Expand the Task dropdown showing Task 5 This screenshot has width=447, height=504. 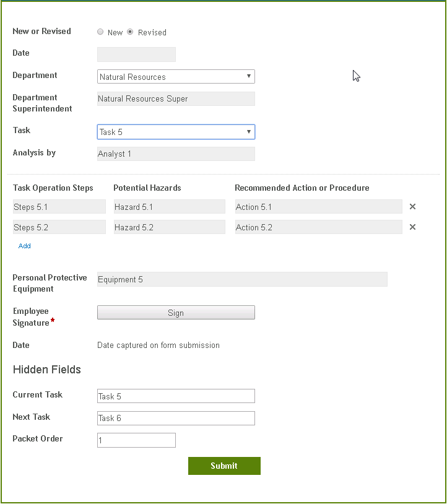[176, 132]
